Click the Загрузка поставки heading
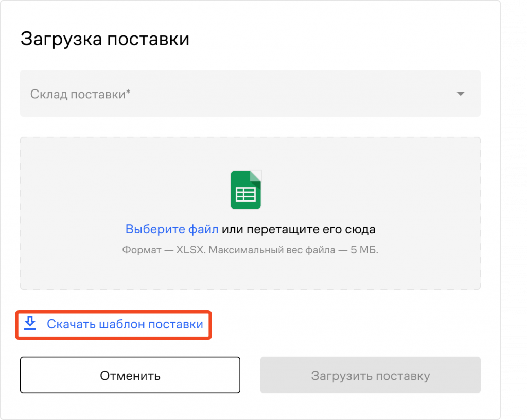Image resolution: width=527 pixels, height=420 pixels. click(x=105, y=39)
